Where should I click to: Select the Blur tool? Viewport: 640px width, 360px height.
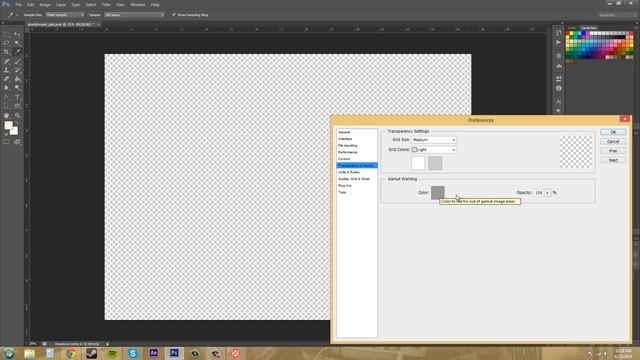7,87
